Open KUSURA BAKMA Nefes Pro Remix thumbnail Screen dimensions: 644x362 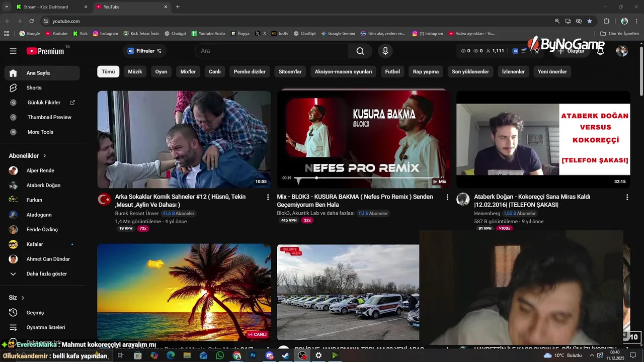click(x=364, y=139)
